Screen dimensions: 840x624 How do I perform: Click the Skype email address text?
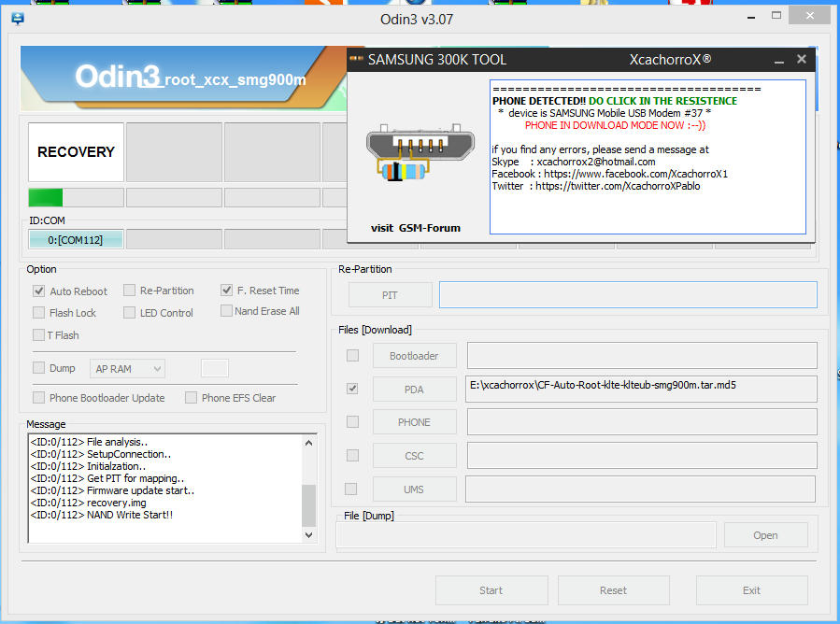tap(596, 162)
